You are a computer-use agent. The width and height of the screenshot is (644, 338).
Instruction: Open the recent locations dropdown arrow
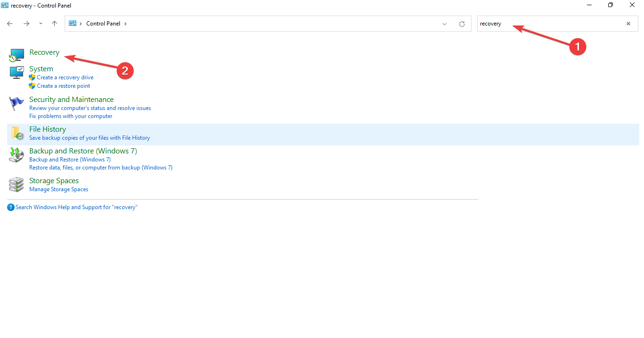pyautogui.click(x=41, y=24)
